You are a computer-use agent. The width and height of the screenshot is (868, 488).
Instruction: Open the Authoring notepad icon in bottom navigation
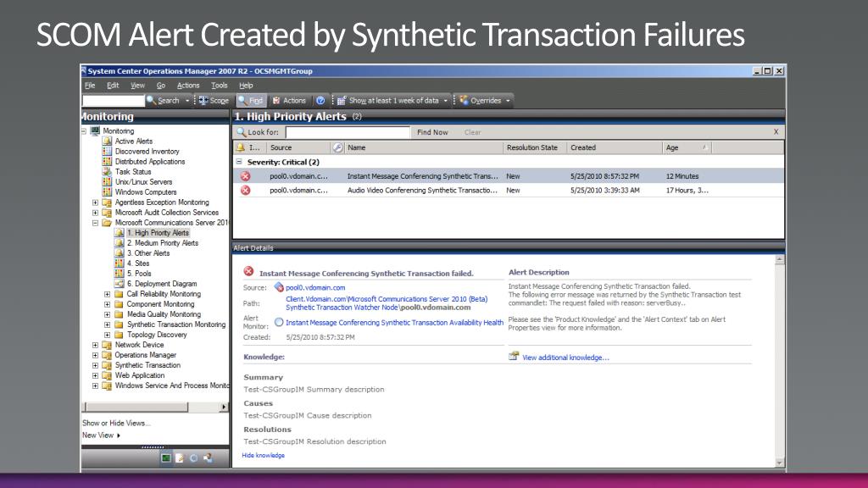pyautogui.click(x=180, y=458)
